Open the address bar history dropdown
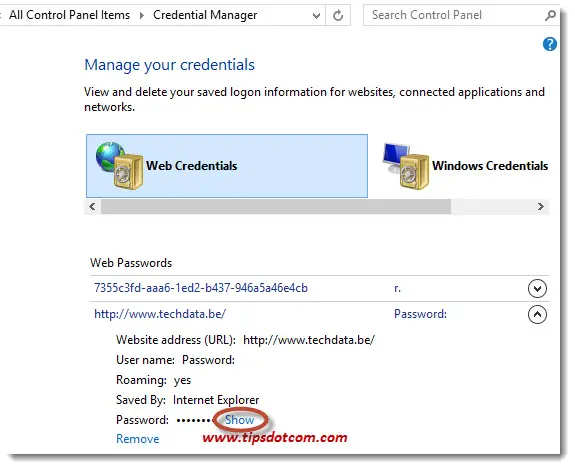Viewport: 575px width, 469px height. coord(316,16)
